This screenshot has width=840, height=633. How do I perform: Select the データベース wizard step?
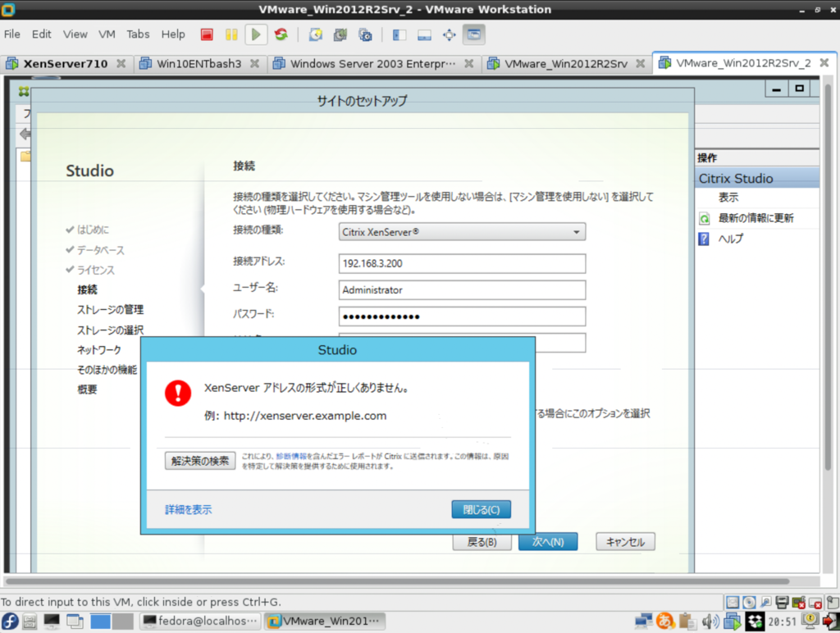[x=100, y=250]
